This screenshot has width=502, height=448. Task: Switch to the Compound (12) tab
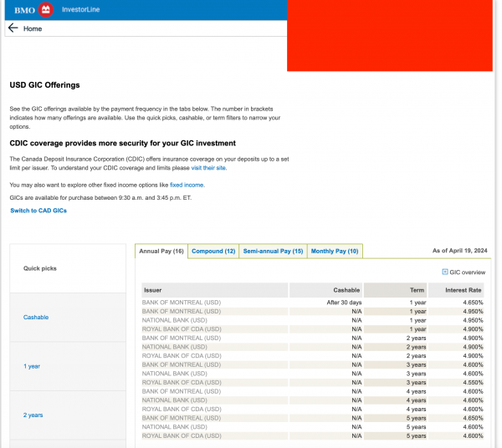(213, 251)
